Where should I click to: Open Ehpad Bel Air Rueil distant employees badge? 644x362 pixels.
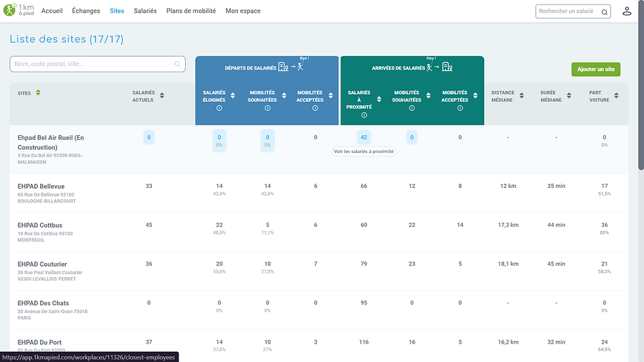219,141
